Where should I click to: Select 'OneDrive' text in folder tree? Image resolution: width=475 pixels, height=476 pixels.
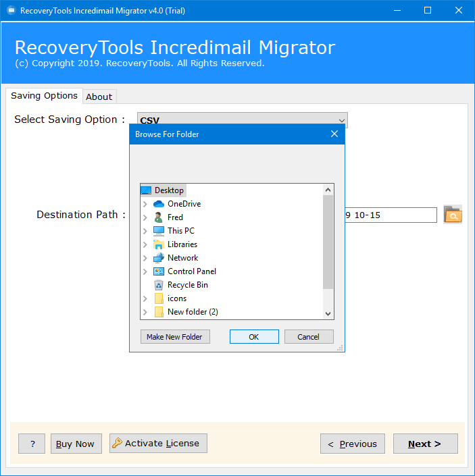pyautogui.click(x=184, y=204)
